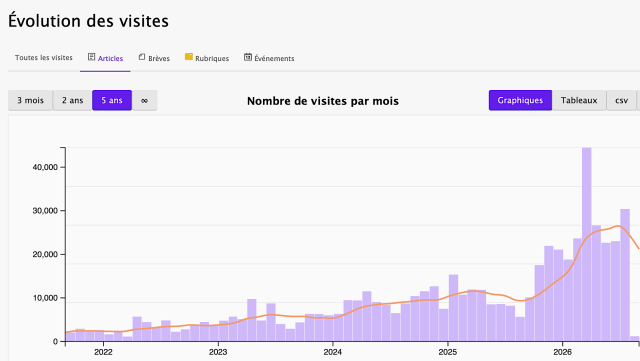The width and height of the screenshot is (640, 361).
Task: Open the Toutes les visites tab
Action: [44, 58]
